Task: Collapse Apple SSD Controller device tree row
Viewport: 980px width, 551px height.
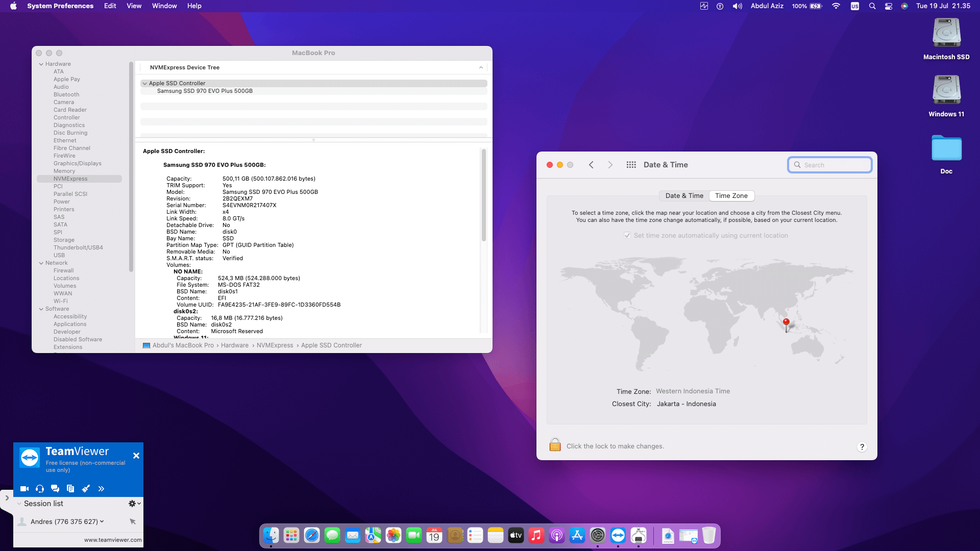Action: click(x=145, y=83)
